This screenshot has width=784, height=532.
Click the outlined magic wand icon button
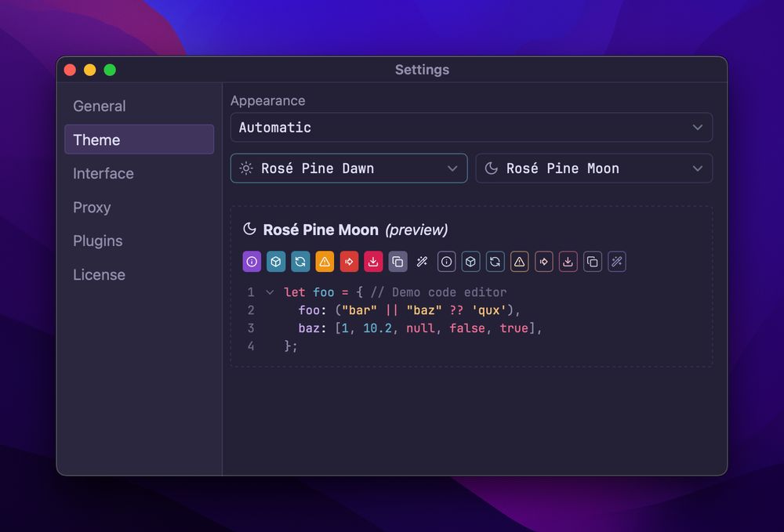(x=617, y=262)
